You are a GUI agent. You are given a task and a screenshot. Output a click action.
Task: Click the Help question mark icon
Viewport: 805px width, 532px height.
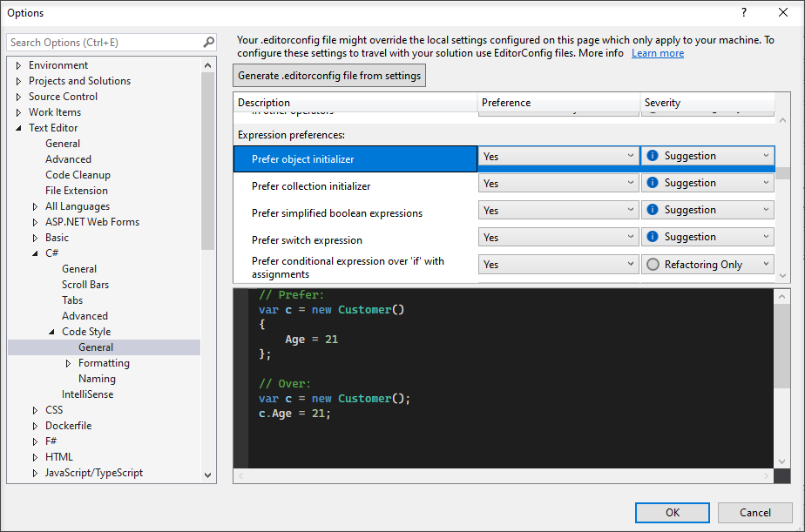pos(744,12)
